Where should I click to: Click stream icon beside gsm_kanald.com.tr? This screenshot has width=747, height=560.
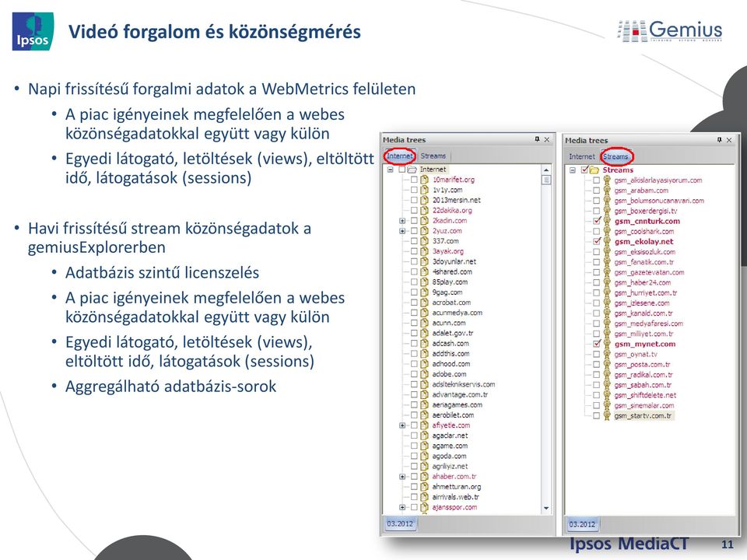607,313
